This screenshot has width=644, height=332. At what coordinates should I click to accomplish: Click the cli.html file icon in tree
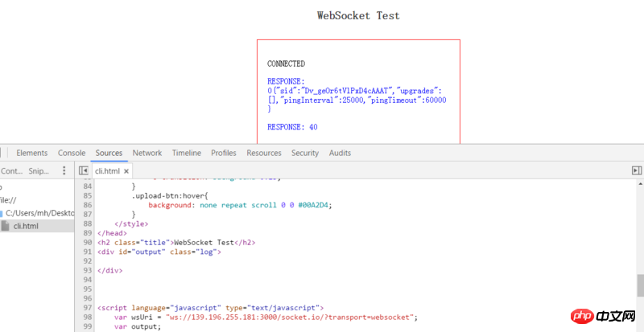coord(6,226)
